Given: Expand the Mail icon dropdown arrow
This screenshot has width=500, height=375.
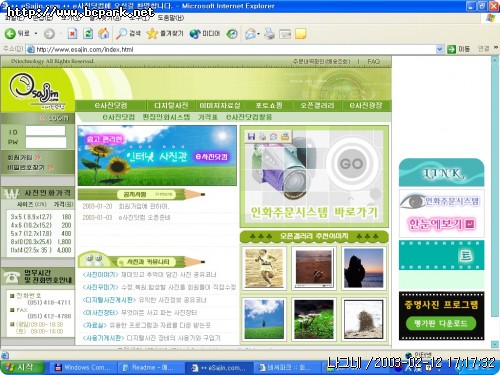Looking at the screenshot, I should point(258,34).
